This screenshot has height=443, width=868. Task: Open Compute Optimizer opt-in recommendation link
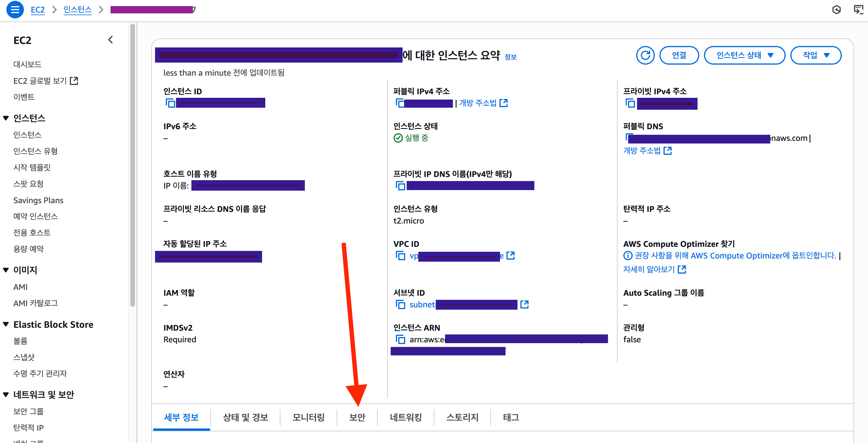(736, 256)
